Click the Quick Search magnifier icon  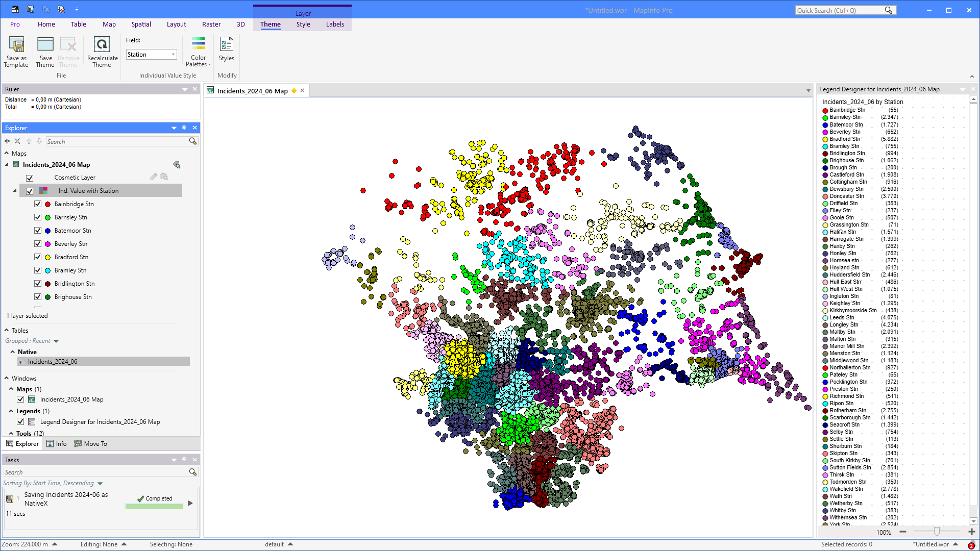(x=889, y=10)
